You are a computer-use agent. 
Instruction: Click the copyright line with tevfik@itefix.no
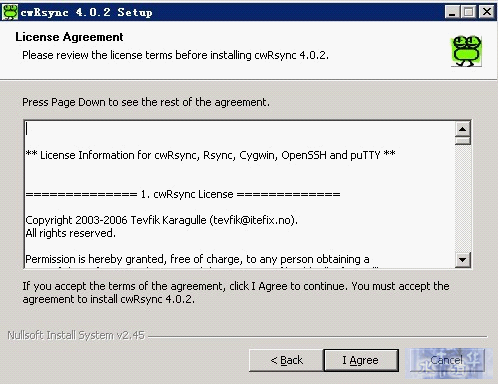click(x=162, y=220)
